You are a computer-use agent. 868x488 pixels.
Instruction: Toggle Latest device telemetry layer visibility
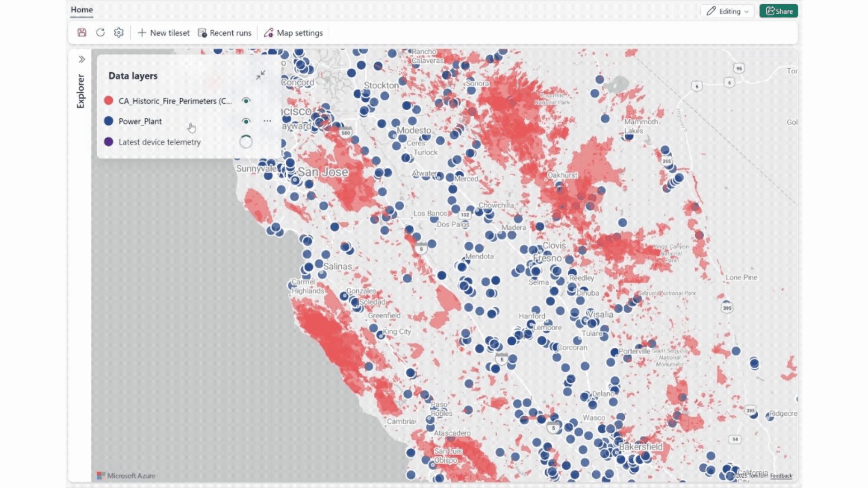[x=246, y=142]
